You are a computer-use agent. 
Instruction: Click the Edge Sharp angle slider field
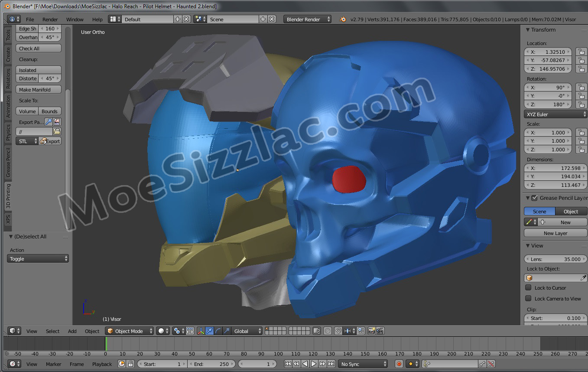(x=50, y=29)
